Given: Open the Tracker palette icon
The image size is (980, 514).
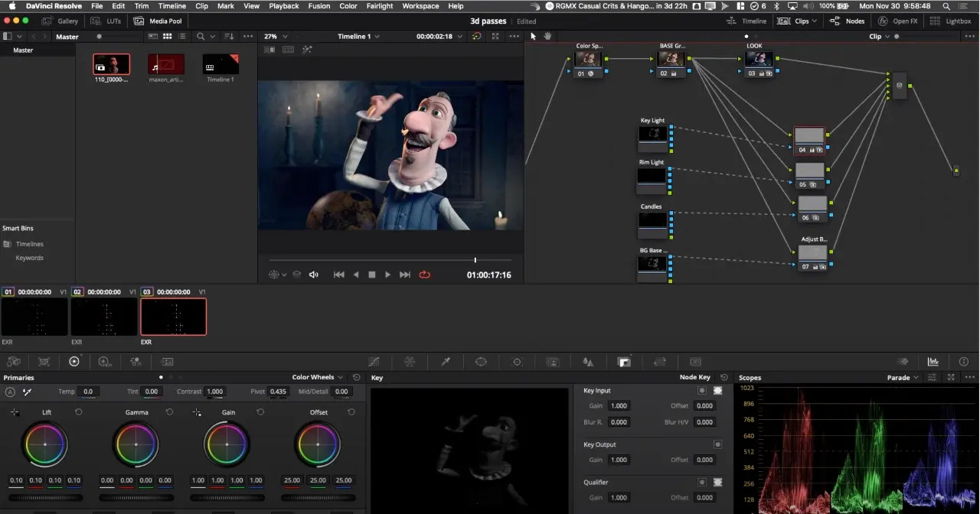Looking at the screenshot, I should [x=517, y=362].
